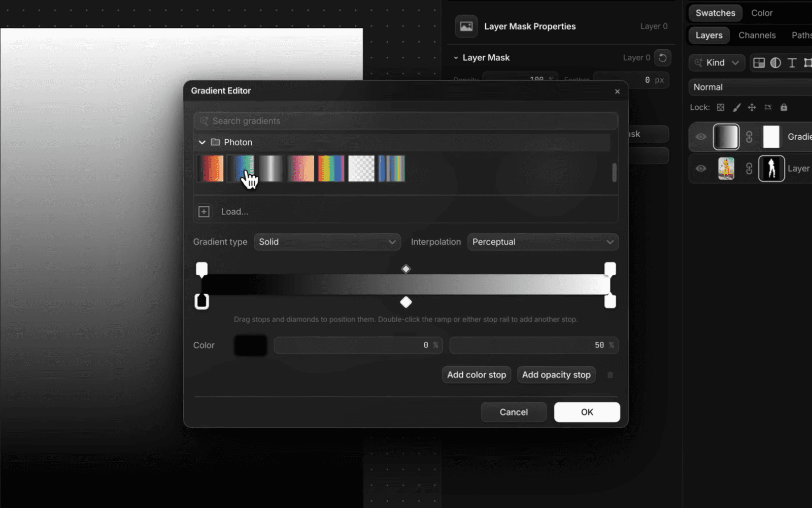Switch to the Channels tab

pyautogui.click(x=757, y=35)
